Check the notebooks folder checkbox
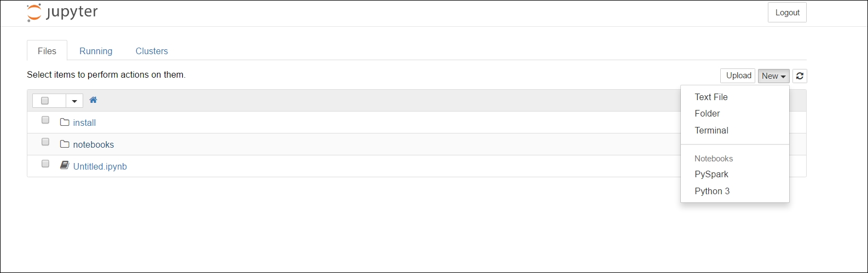Viewport: 868px width, 273px height. 45,142
